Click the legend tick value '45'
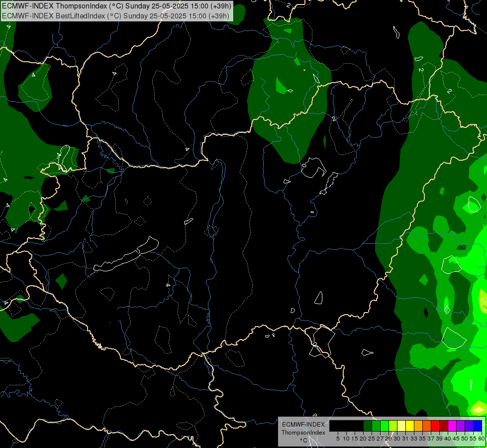The width and height of the screenshot is (487, 448). pos(457,439)
